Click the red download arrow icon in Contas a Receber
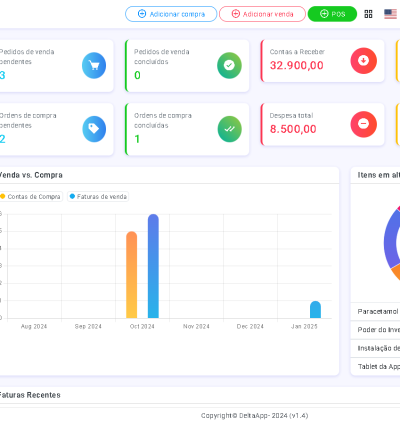 pos(364,61)
